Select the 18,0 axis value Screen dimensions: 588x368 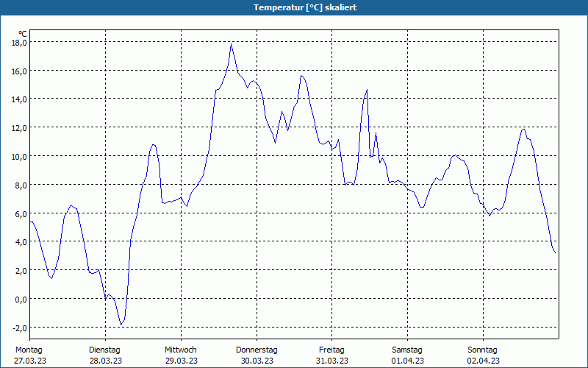(19, 43)
